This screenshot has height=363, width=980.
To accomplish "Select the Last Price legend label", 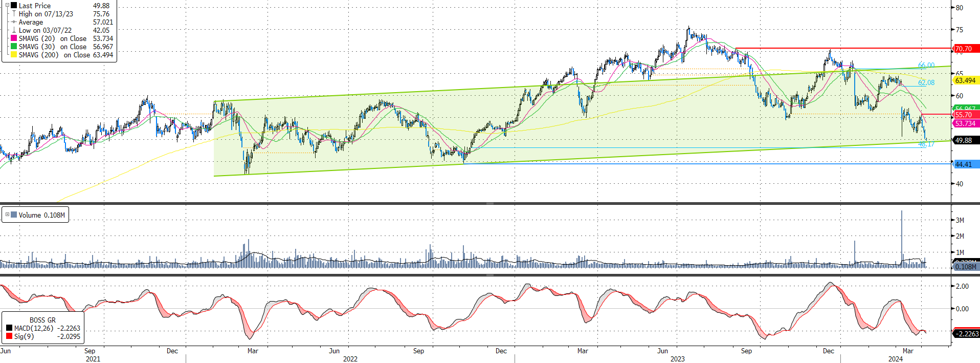I will pyautogui.click(x=35, y=6).
